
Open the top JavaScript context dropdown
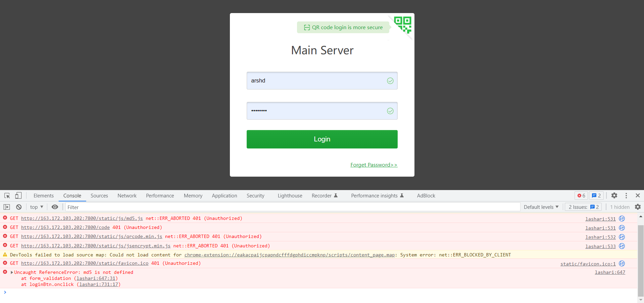click(37, 207)
